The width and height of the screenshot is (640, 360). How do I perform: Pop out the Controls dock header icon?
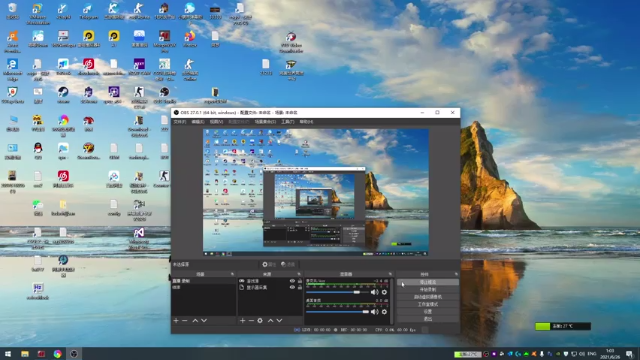click(456, 274)
